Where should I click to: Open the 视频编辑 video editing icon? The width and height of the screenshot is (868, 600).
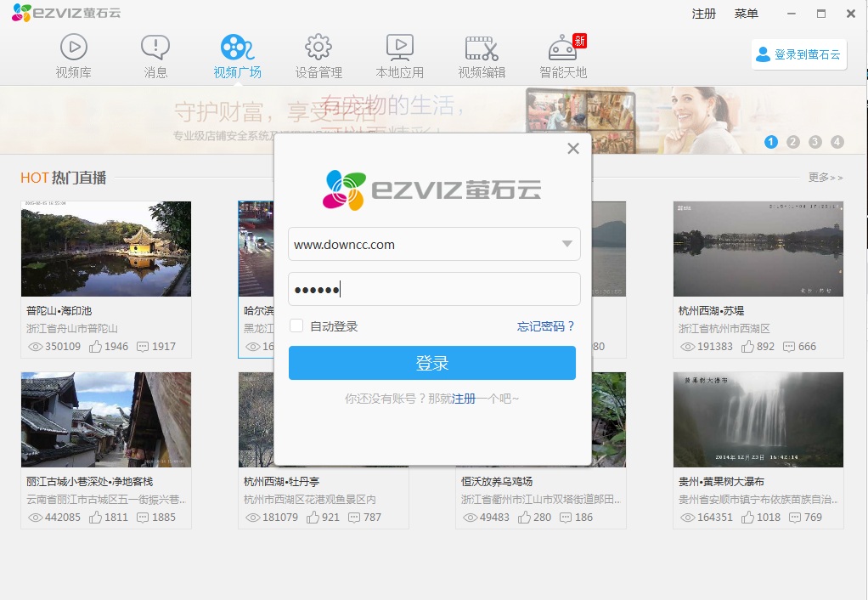click(x=482, y=48)
